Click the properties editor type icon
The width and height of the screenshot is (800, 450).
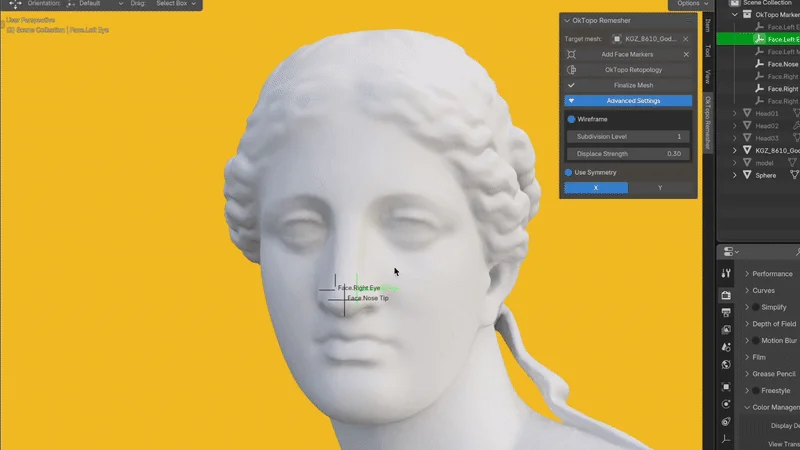click(731, 252)
